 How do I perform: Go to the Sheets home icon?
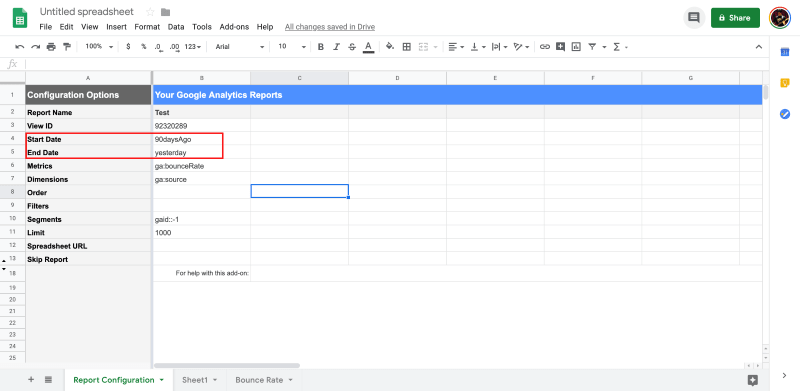point(20,18)
